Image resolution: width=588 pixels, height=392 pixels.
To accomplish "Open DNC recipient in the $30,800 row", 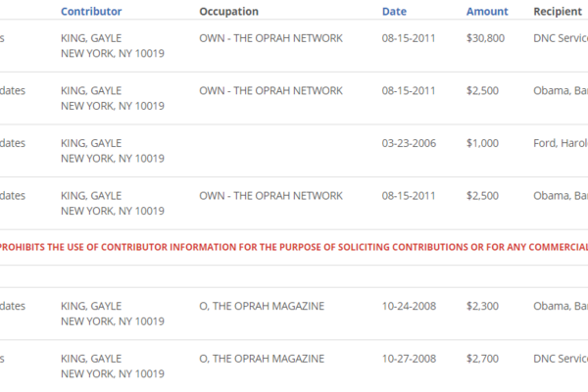I will (561, 38).
